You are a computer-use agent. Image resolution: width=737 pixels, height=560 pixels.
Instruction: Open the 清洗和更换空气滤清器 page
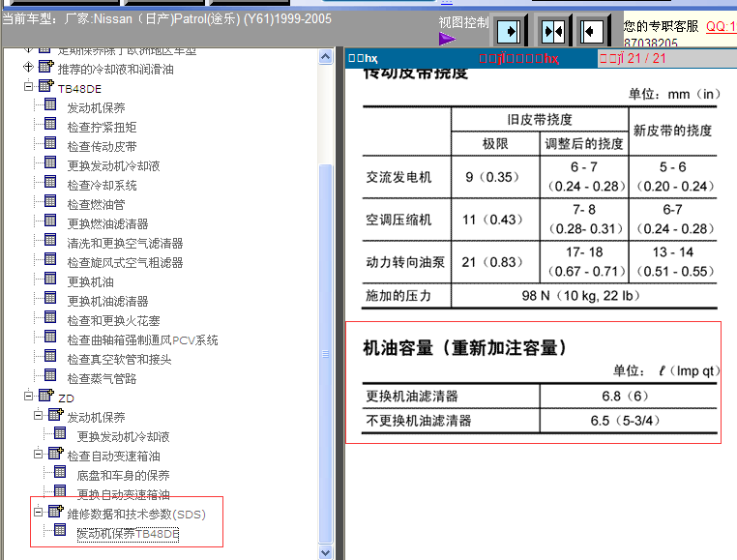125,243
